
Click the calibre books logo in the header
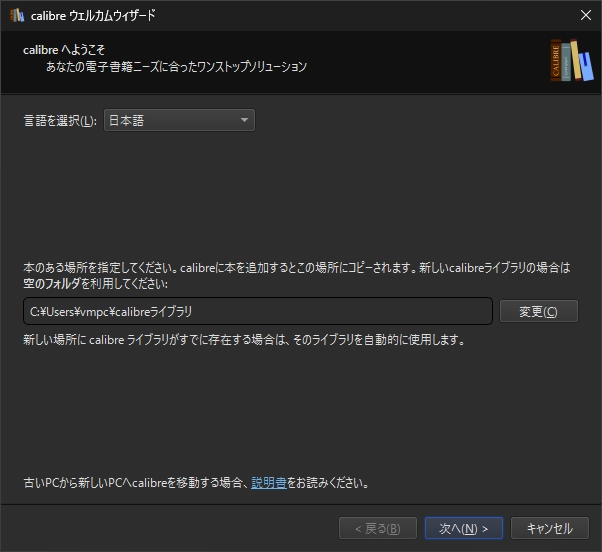[572, 60]
